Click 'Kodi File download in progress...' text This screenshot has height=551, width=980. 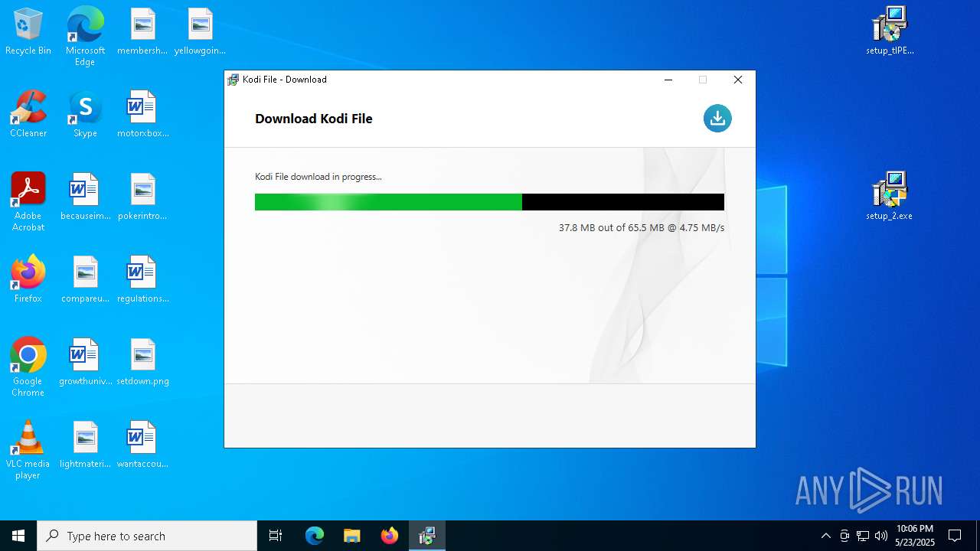click(318, 177)
